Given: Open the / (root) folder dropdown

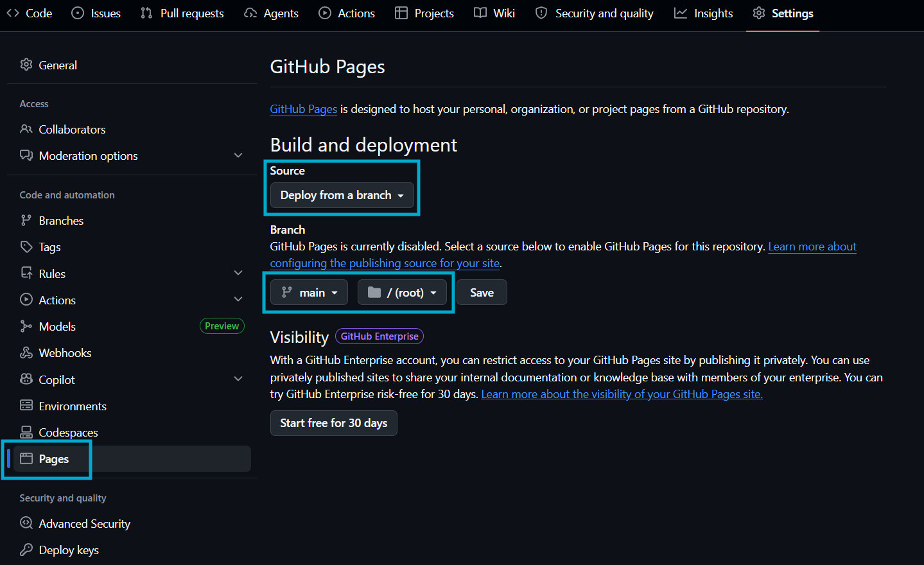Looking at the screenshot, I should pos(402,293).
